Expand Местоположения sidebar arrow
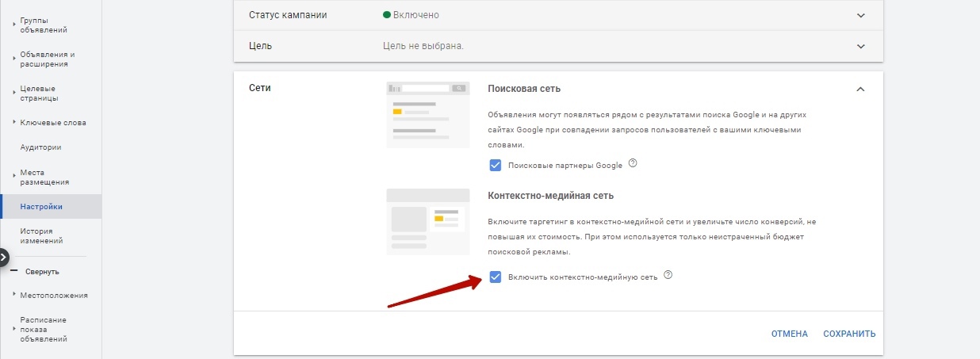The height and width of the screenshot is (359, 980). (14, 295)
